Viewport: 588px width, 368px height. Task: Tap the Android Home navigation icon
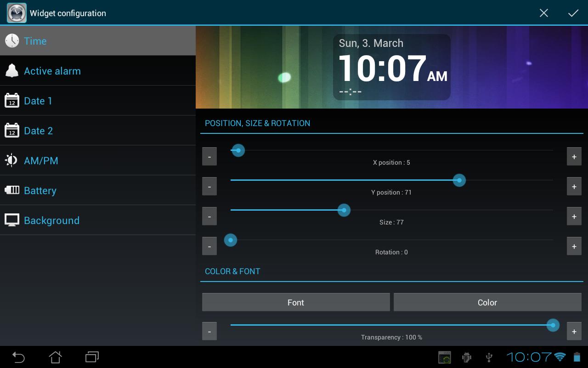(55, 357)
